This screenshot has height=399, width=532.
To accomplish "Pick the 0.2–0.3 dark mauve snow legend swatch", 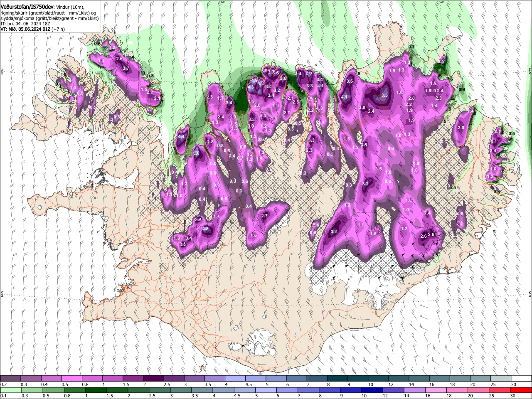I will click(x=10, y=379).
